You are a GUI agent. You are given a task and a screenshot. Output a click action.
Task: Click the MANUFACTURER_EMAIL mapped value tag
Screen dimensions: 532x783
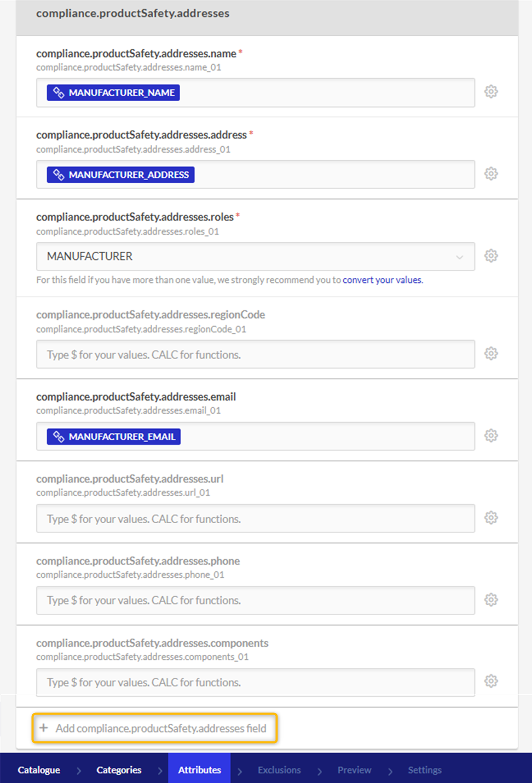(113, 437)
